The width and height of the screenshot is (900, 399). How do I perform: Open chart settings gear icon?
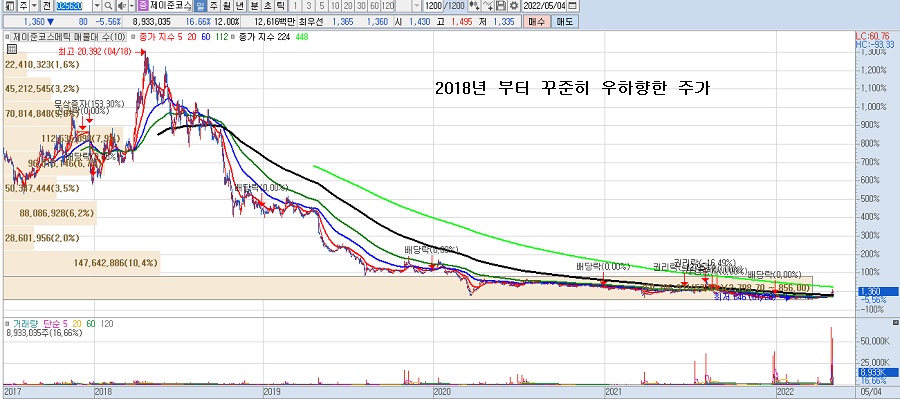(513, 6)
